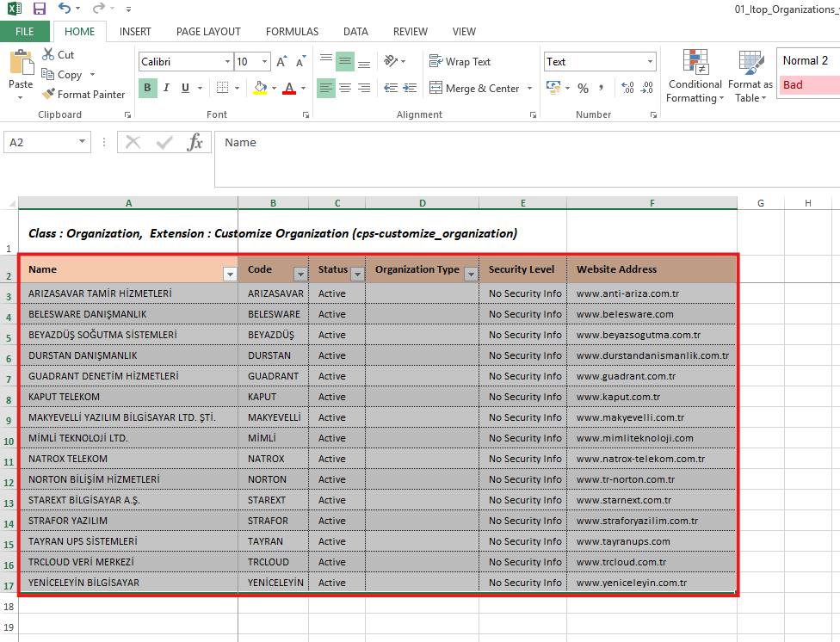
Task: Toggle Italic formatting
Action: pos(167,88)
